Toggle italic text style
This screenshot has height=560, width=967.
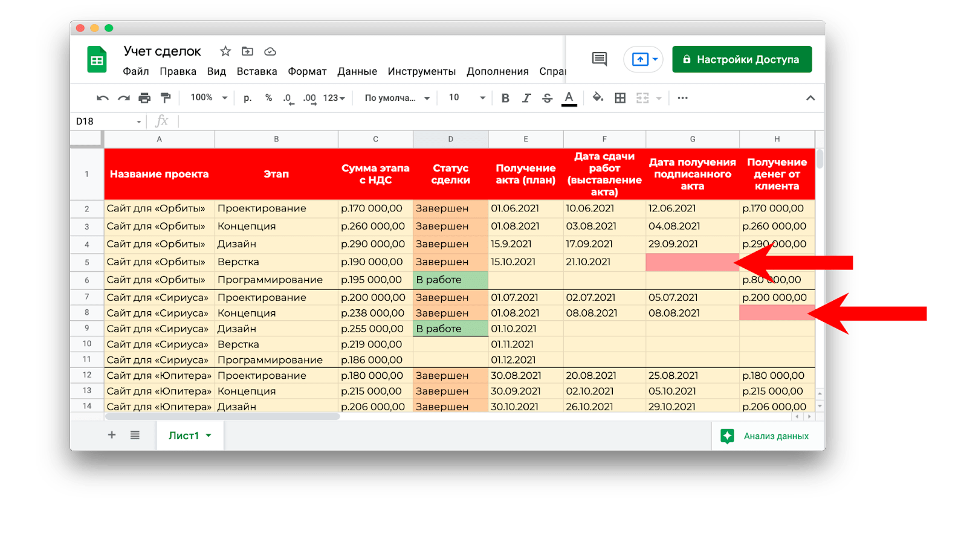(x=526, y=98)
